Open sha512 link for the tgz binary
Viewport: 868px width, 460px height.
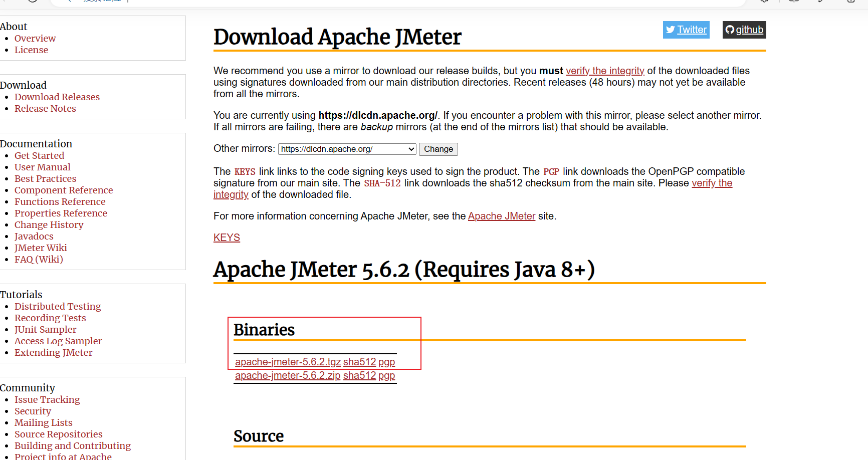click(359, 362)
